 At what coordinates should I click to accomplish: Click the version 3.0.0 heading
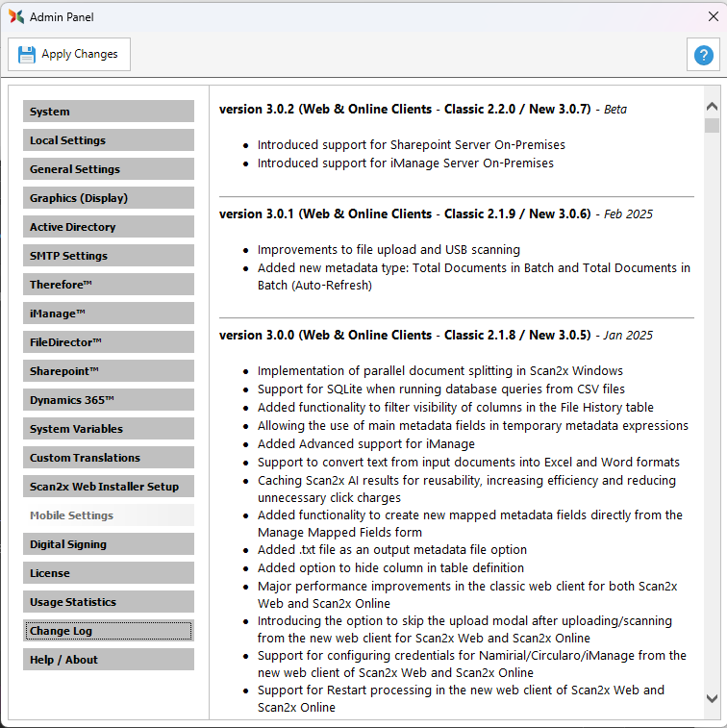coord(436,336)
